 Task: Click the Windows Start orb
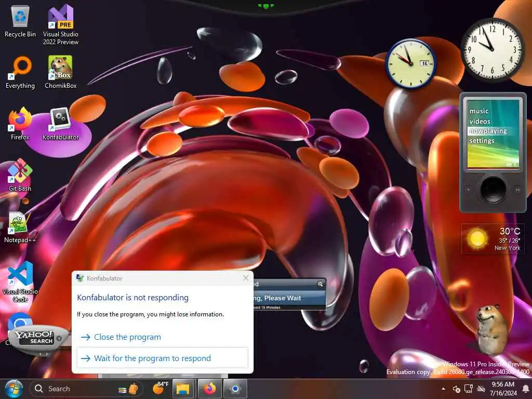[x=14, y=389]
